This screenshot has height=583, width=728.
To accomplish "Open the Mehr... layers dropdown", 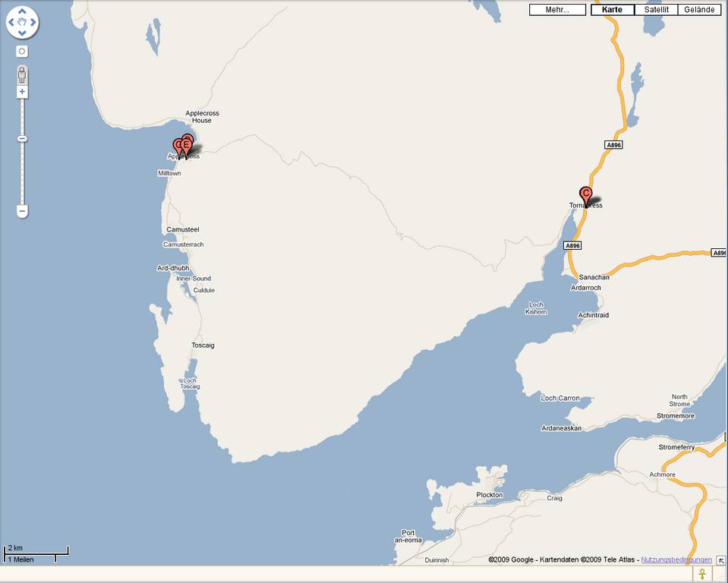I will (x=557, y=10).
